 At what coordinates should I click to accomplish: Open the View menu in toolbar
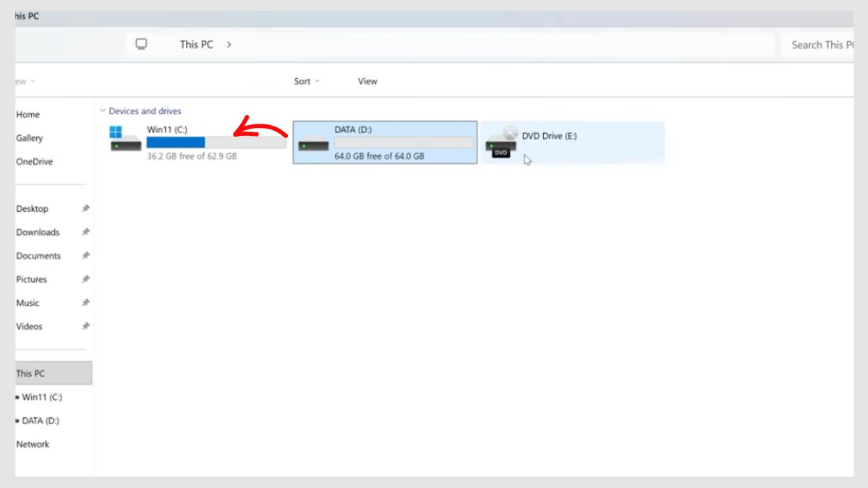(x=367, y=82)
